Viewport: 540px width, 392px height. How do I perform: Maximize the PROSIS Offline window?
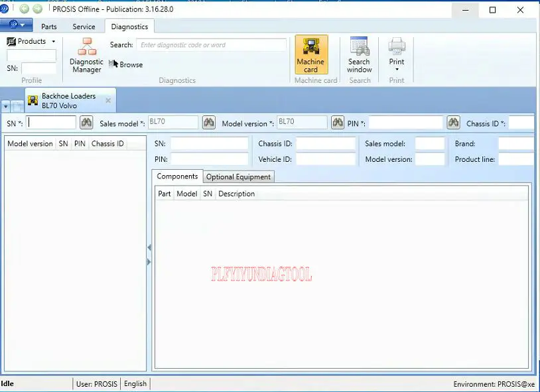pos(492,10)
